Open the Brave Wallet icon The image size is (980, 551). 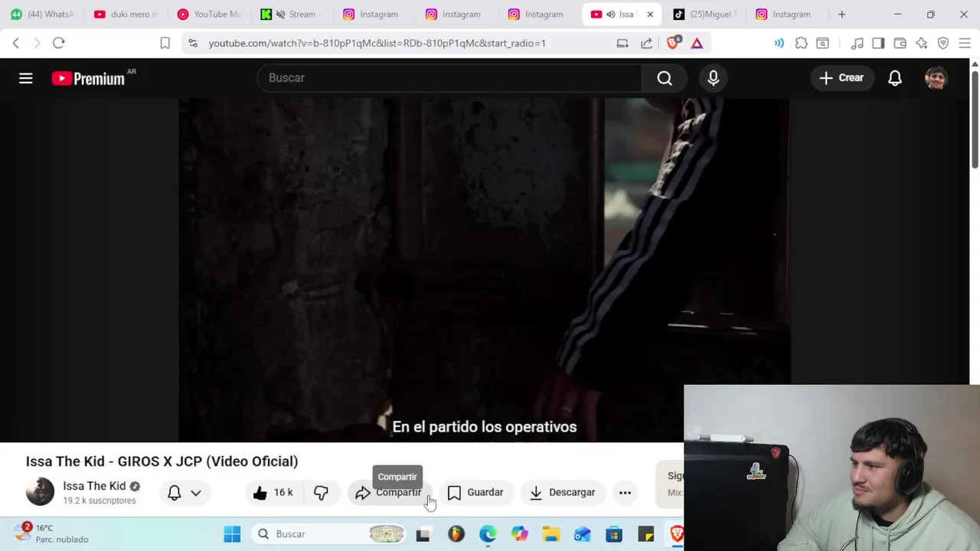pyautogui.click(x=900, y=43)
